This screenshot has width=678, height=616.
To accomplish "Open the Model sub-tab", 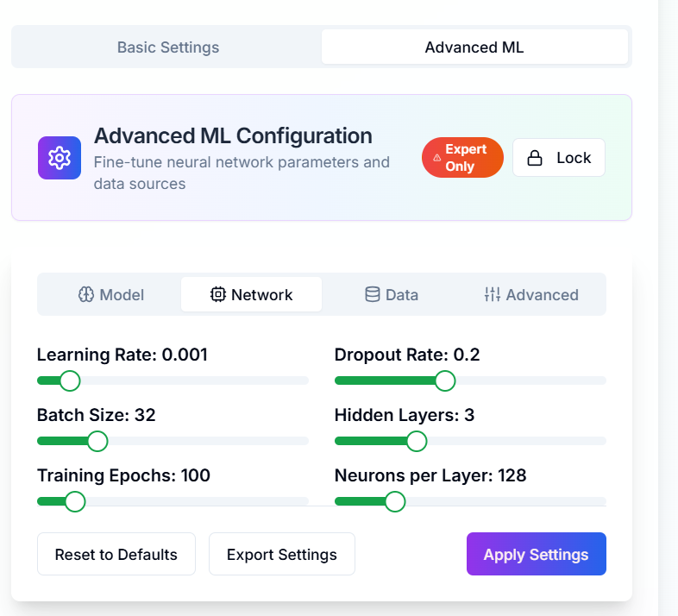I will (x=110, y=294).
